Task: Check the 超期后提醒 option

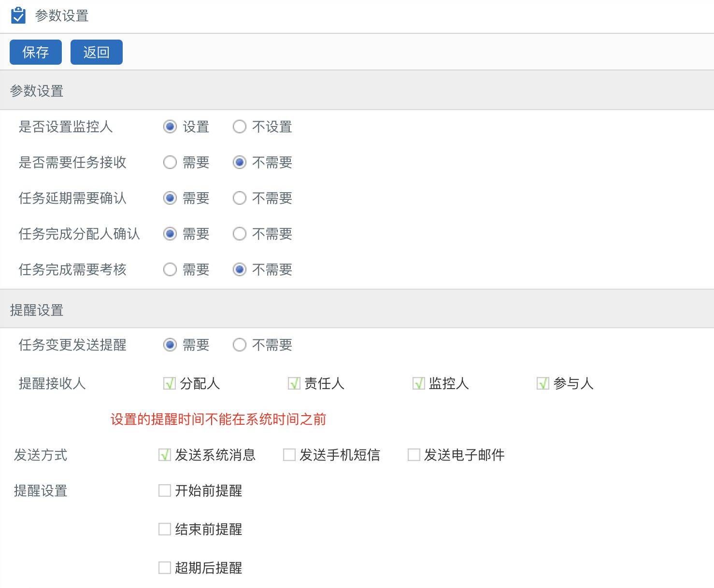Action: click(x=165, y=568)
